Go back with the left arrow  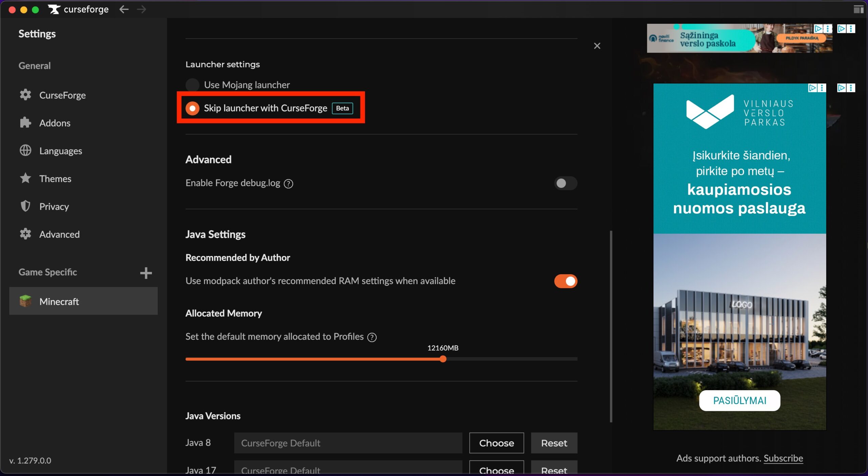[x=124, y=9]
